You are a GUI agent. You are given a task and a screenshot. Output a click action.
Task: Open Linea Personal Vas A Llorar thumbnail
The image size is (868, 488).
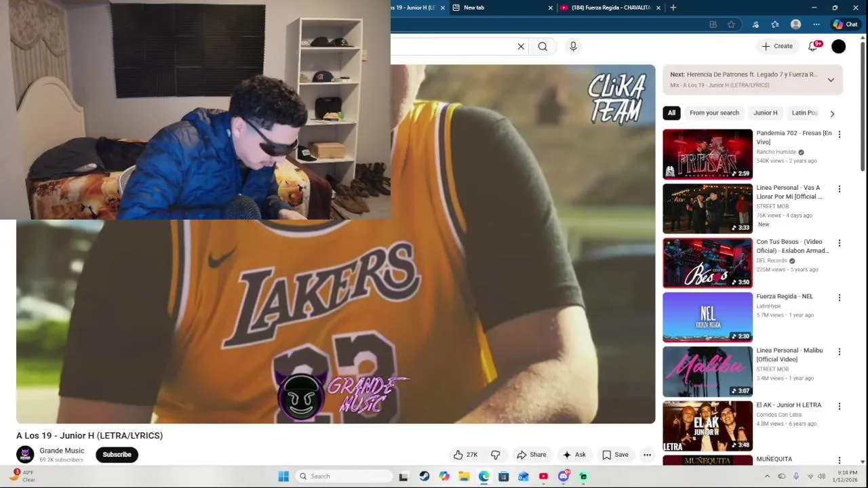click(707, 208)
